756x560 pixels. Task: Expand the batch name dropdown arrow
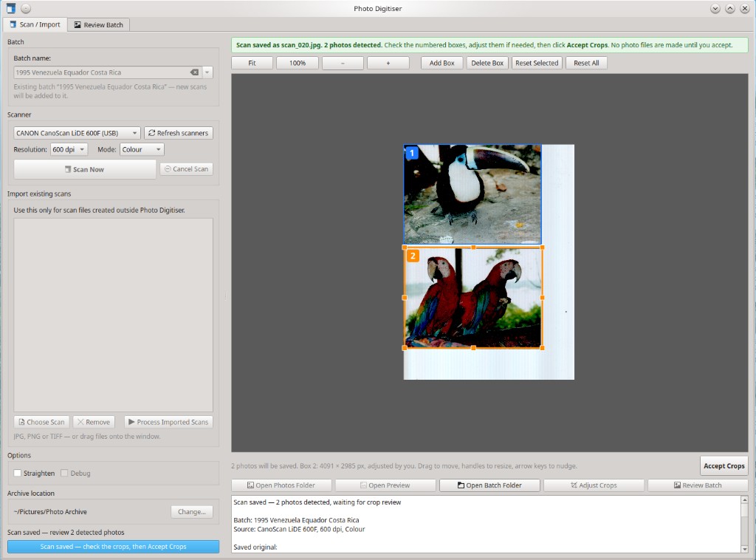point(207,72)
